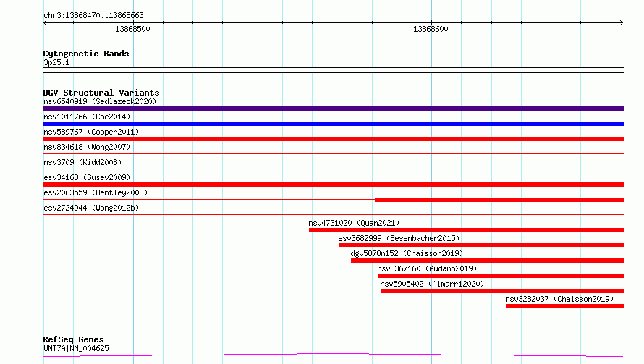The image size is (644, 364).
Task: Click the magenta WNT7A gene line
Action: (x=333, y=355)
